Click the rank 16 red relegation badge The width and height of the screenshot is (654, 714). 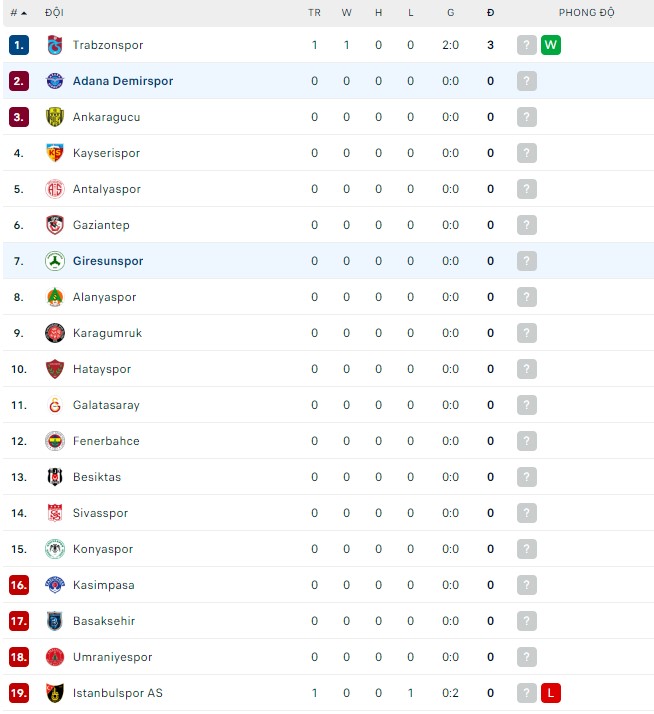click(x=19, y=585)
